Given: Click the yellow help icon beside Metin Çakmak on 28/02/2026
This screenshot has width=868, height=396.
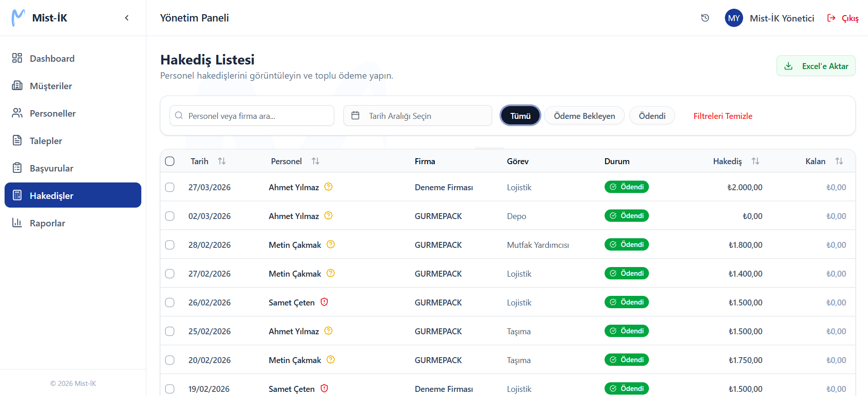Looking at the screenshot, I should (x=331, y=244).
